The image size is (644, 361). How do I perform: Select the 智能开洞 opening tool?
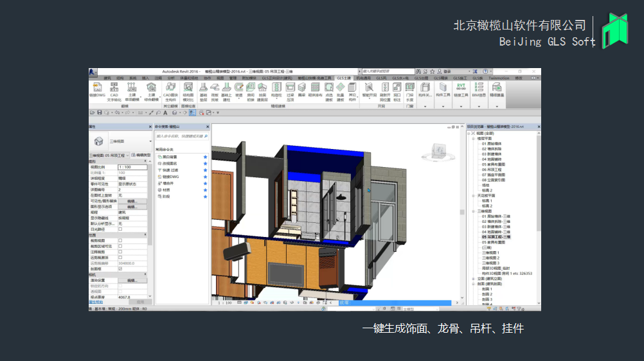click(369, 91)
